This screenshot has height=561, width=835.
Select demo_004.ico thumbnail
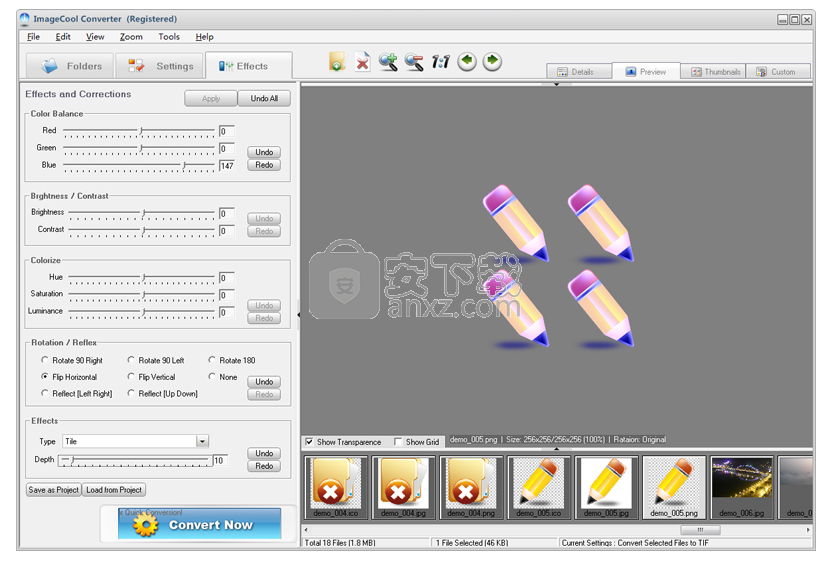336,487
